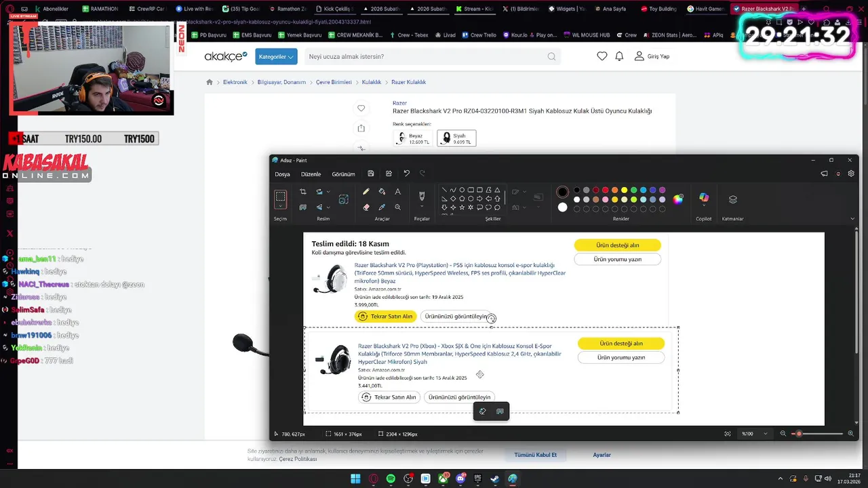Screen dimensions: 868x488
Task: Open the Copilot tool in Paint
Action: 704,198
